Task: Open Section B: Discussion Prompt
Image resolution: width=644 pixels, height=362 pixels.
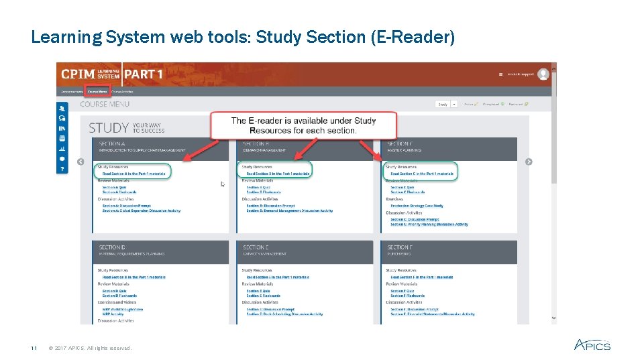Action: coord(270,206)
